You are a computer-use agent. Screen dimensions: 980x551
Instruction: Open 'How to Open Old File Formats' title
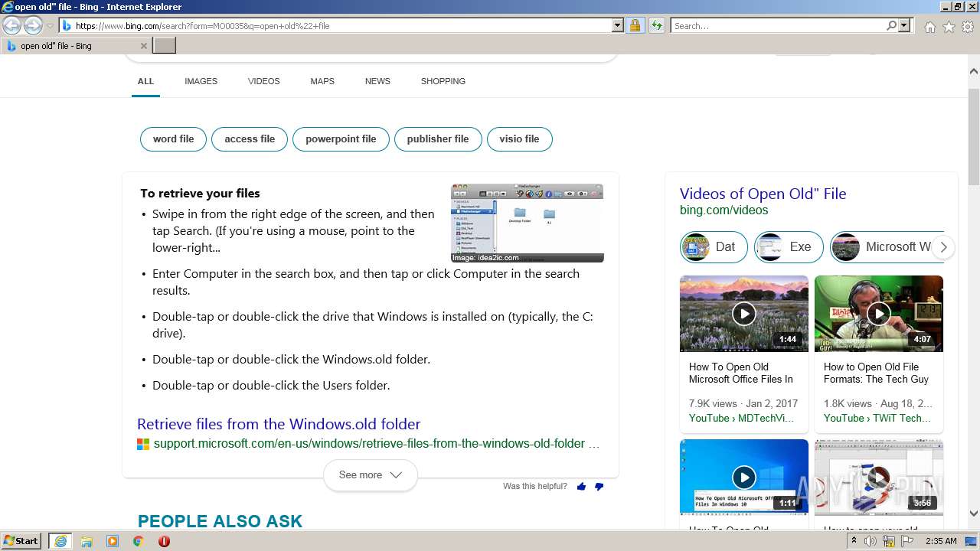[x=876, y=373]
